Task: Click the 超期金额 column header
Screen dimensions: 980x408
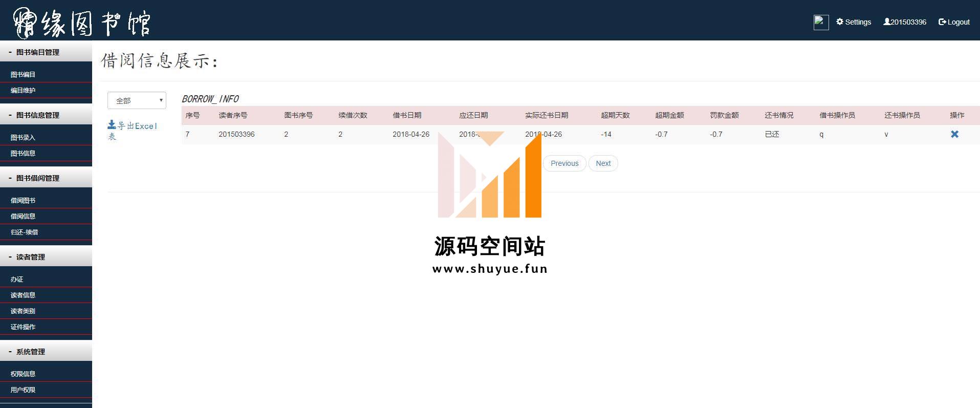Action: tap(669, 115)
